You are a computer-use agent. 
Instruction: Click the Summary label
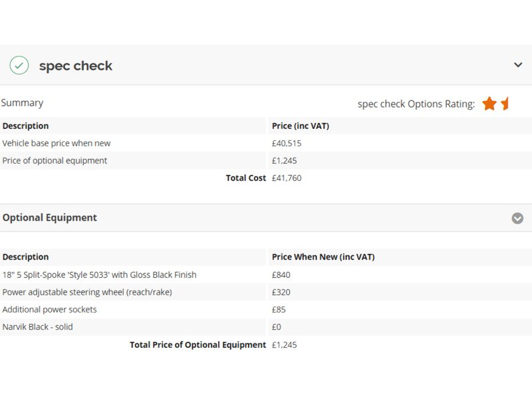point(22,103)
